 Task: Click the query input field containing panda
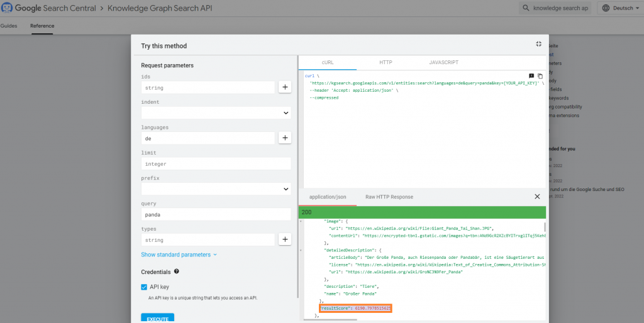(216, 214)
